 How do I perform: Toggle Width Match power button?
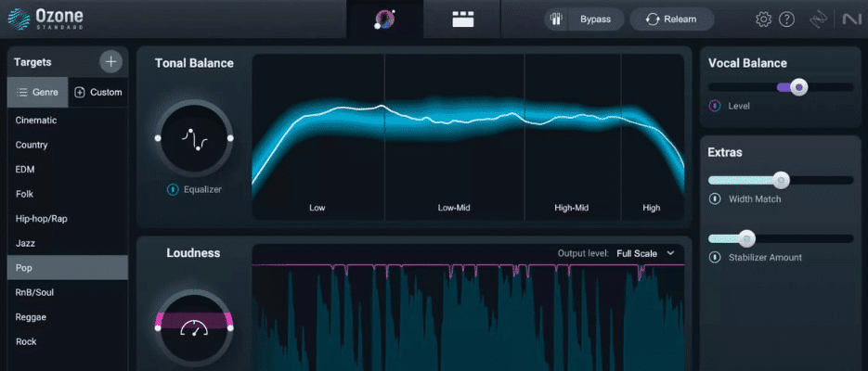coord(715,198)
